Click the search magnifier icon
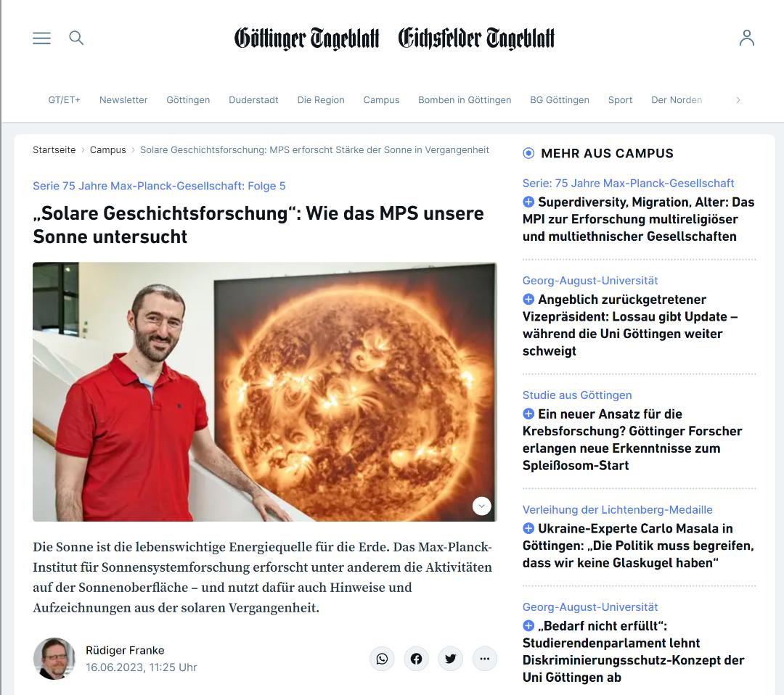The image size is (784, 695). point(76,38)
